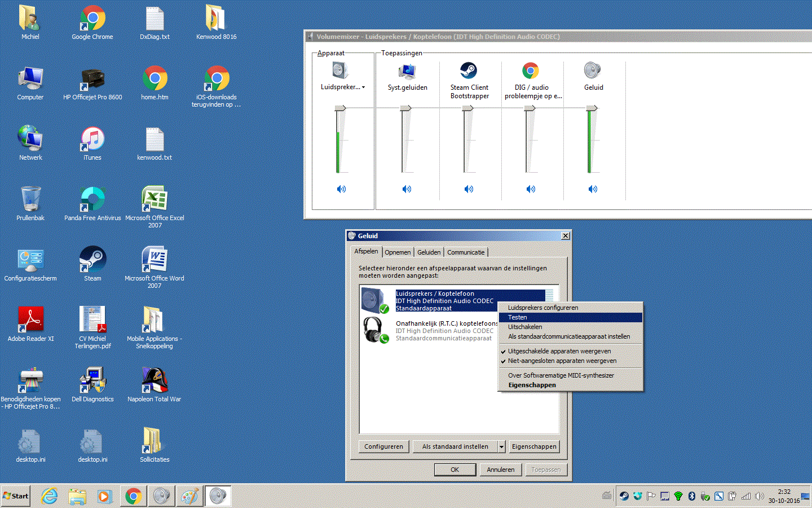
Task: Expand the Als standaard instellen dropdown arrow
Action: point(501,446)
